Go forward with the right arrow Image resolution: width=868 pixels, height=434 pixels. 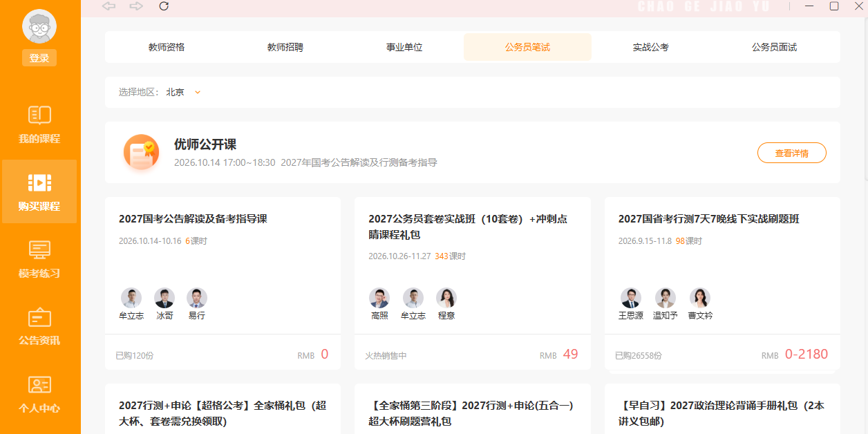pyautogui.click(x=136, y=6)
